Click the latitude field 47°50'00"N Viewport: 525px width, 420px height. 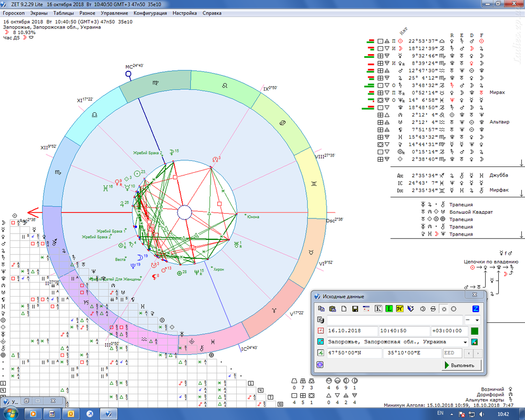(354, 353)
